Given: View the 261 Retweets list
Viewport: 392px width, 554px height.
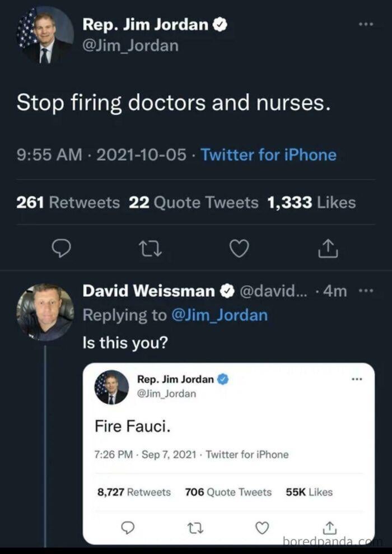Looking at the screenshot, I should tap(68, 202).
